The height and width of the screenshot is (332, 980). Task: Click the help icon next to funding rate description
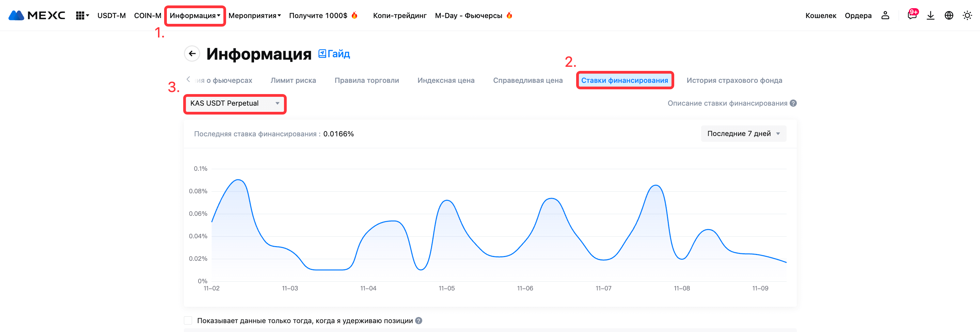click(793, 103)
